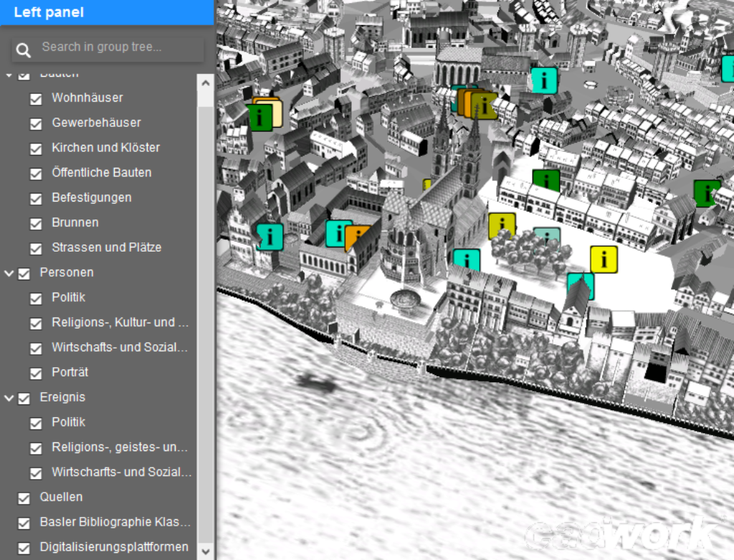Viewport: 734px width, 560px height.
Task: Select the dark green marker with cream markers behind
Action: (x=259, y=117)
